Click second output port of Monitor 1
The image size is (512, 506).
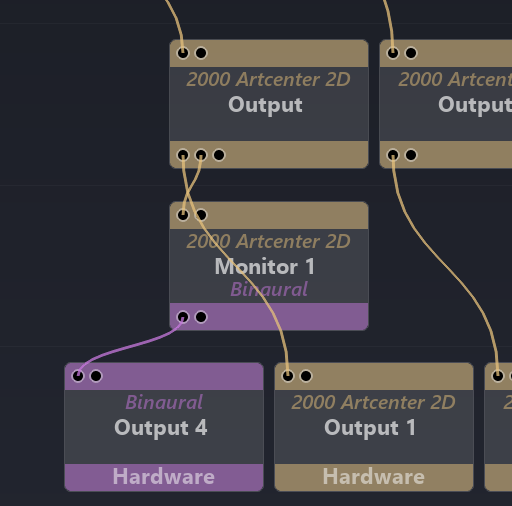click(x=201, y=317)
